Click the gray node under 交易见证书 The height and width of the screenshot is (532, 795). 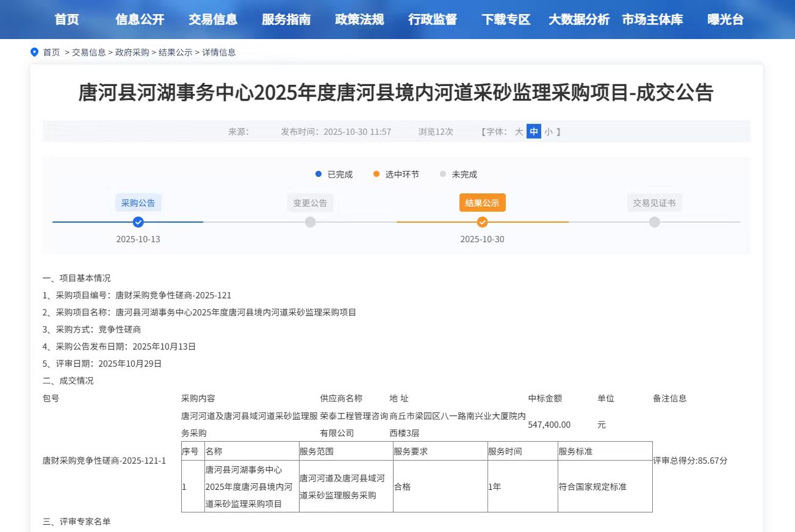[x=654, y=222]
